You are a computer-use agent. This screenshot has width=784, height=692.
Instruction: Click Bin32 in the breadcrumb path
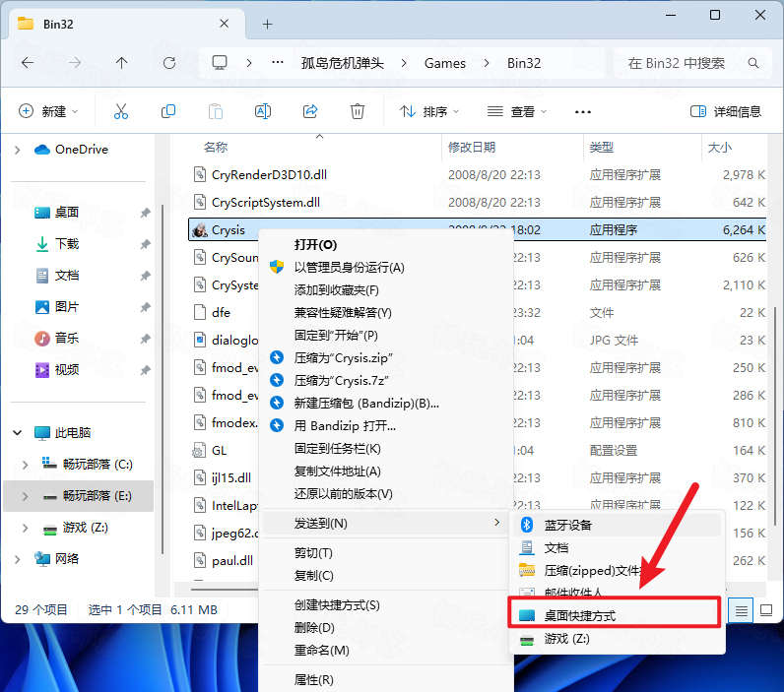[524, 63]
